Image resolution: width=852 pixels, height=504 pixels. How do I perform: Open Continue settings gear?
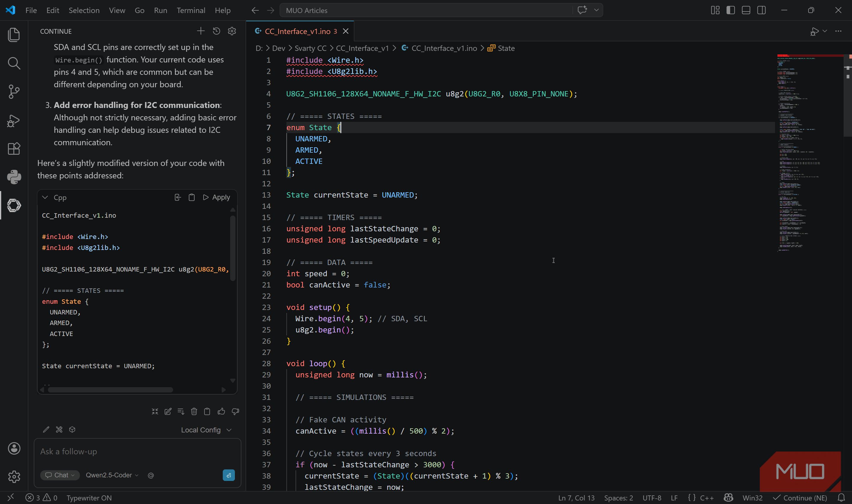(x=232, y=31)
